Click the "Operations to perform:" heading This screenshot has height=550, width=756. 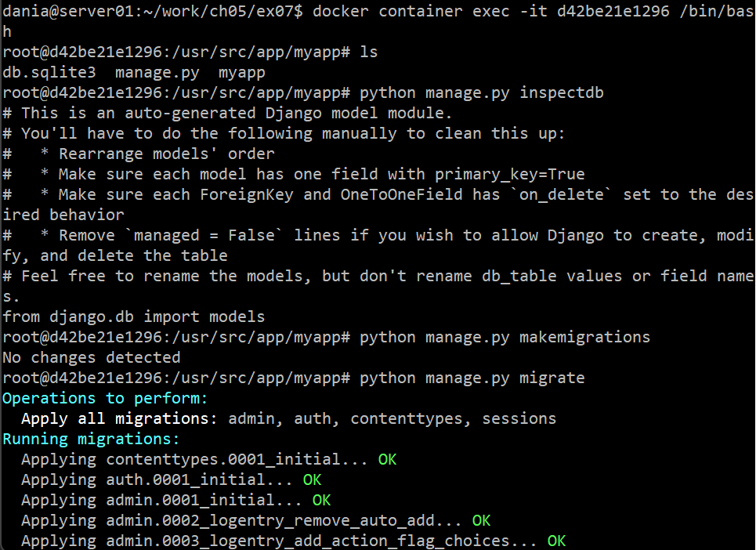pyautogui.click(x=106, y=399)
